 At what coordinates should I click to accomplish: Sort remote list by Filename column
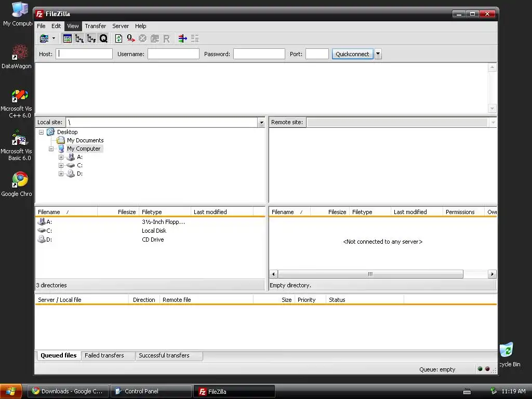coord(289,212)
